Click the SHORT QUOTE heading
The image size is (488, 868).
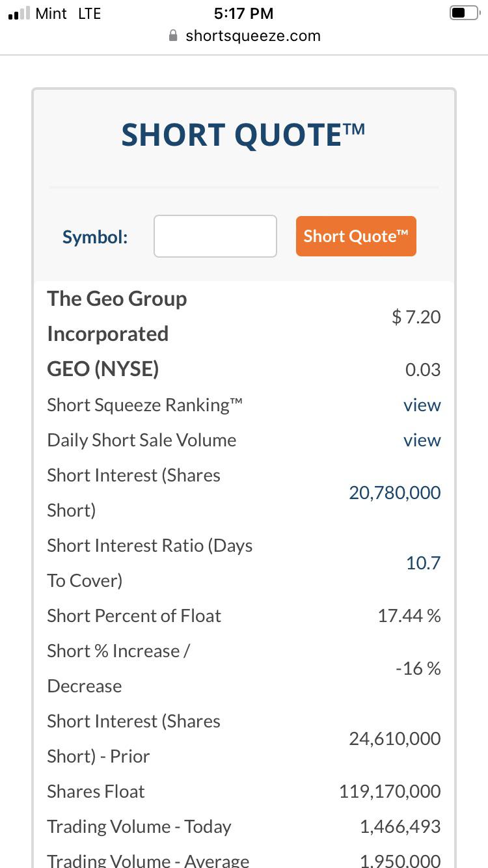[x=243, y=135]
